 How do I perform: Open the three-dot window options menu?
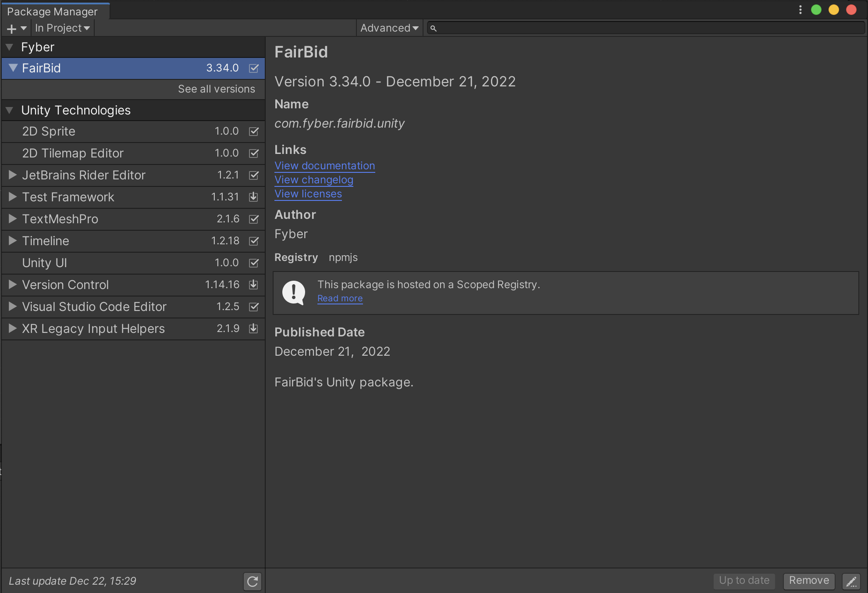coord(800,10)
